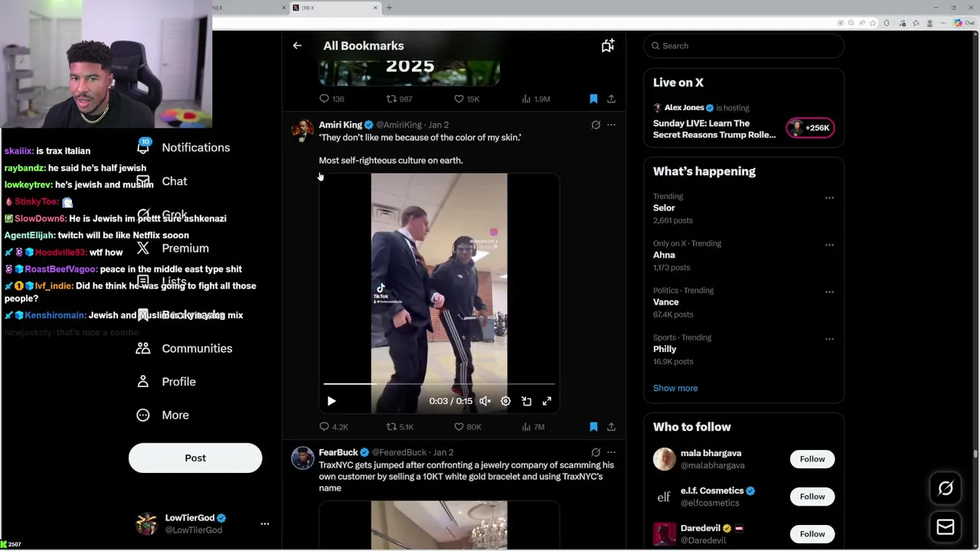Open FearBuck profile name link
980x551 pixels.
click(x=338, y=452)
